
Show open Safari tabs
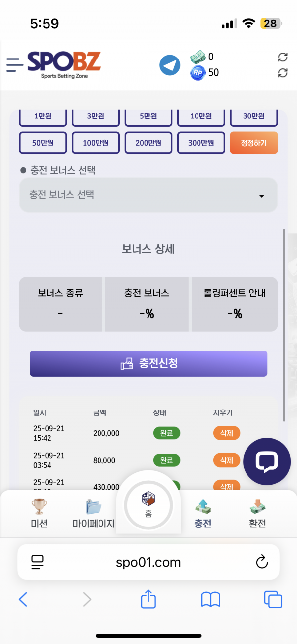273,600
